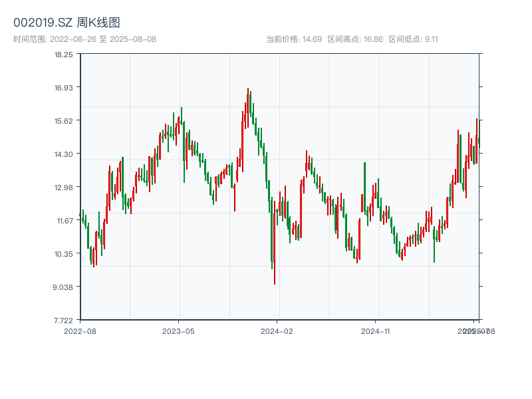Click the current price label 当前价格: 14.69

coord(294,39)
